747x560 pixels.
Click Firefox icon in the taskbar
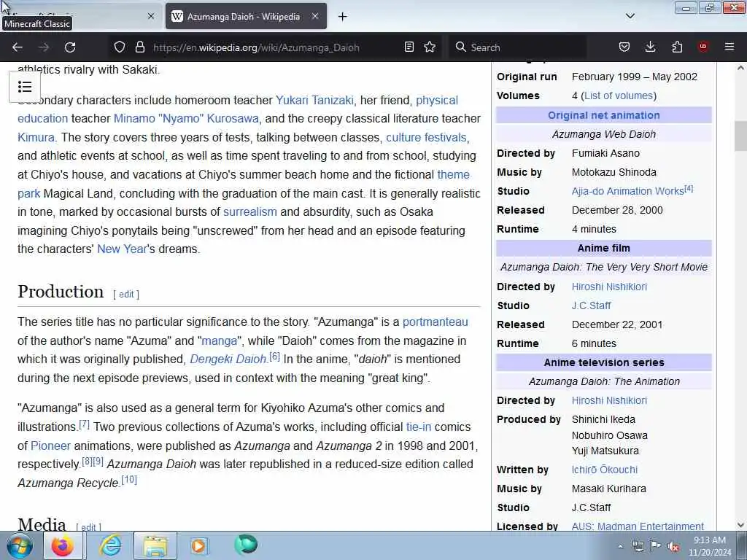point(63,545)
